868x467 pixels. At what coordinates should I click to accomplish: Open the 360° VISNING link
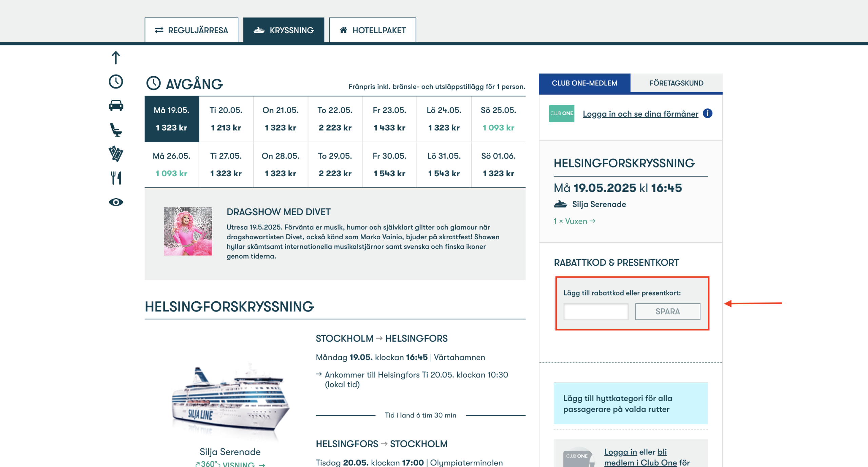click(x=230, y=464)
